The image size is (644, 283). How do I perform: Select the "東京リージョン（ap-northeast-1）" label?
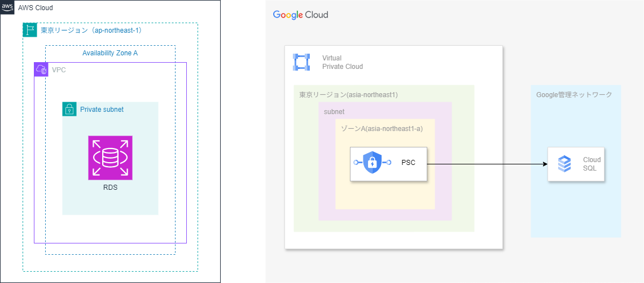(x=91, y=30)
